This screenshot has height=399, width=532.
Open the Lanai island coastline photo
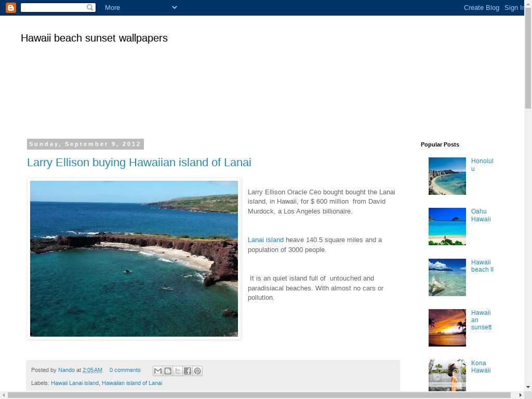click(x=134, y=259)
